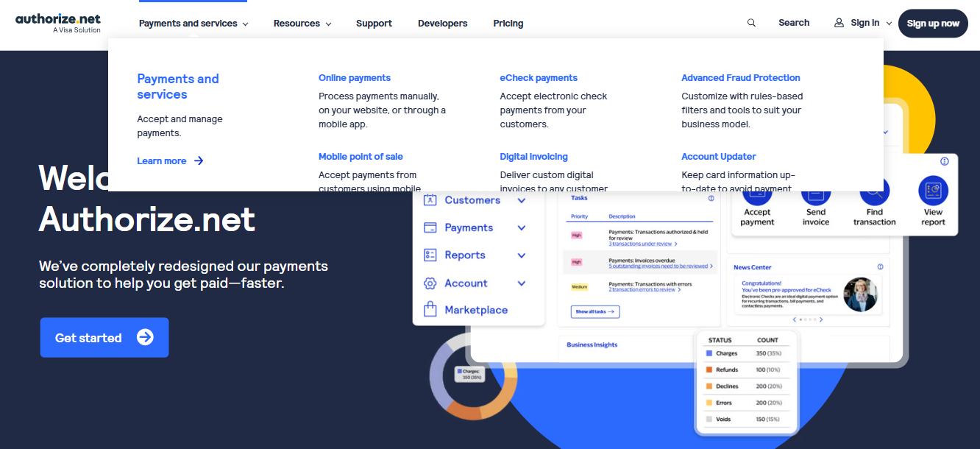Click the gray Voids color swatch

click(x=709, y=419)
